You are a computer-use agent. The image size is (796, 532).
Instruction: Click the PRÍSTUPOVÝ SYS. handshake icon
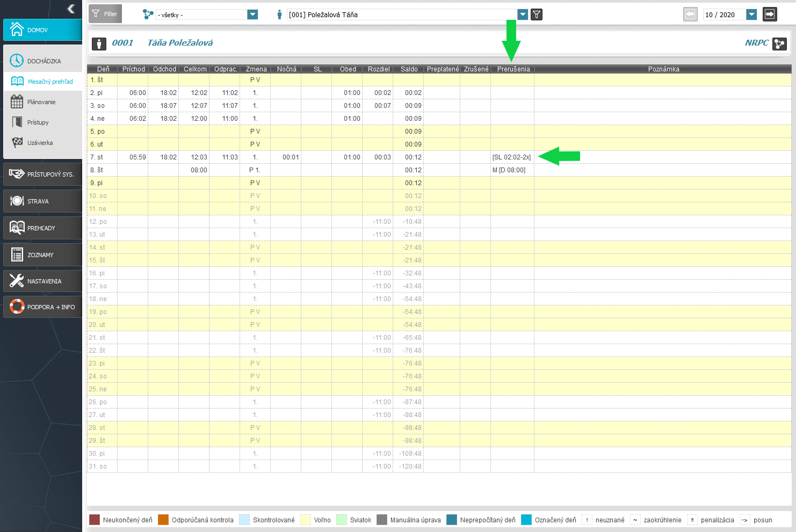tap(17, 174)
